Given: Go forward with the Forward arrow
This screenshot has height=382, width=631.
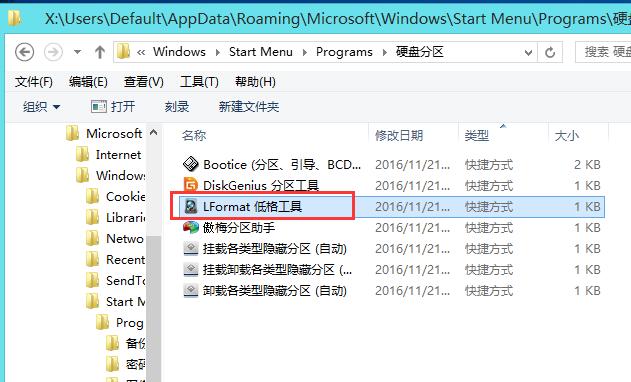Looking at the screenshot, I should (x=53, y=52).
